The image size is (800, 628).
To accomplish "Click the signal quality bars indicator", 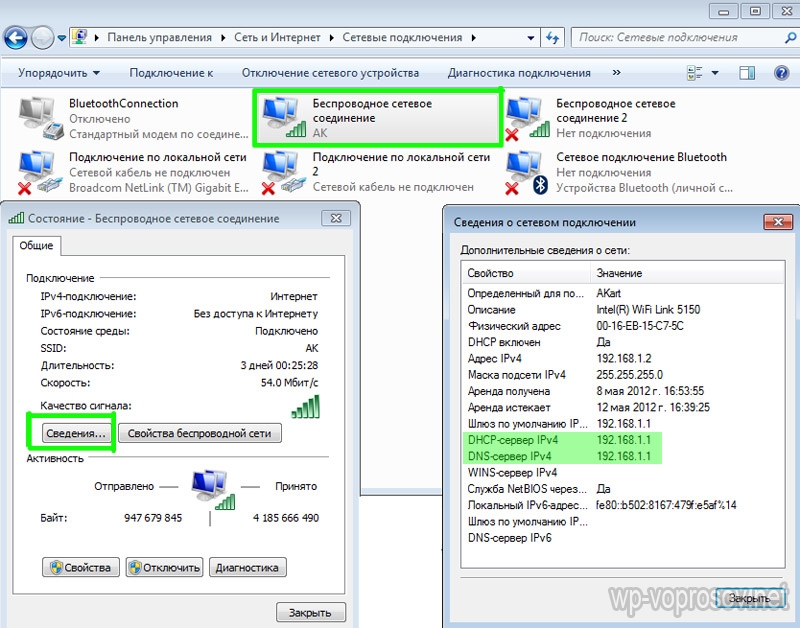I will click(306, 407).
